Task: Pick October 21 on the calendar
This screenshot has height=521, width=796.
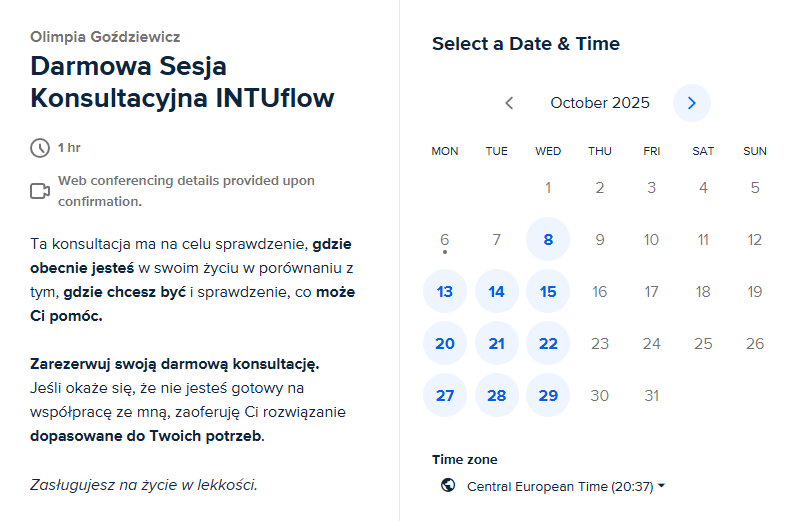Action: tap(497, 344)
